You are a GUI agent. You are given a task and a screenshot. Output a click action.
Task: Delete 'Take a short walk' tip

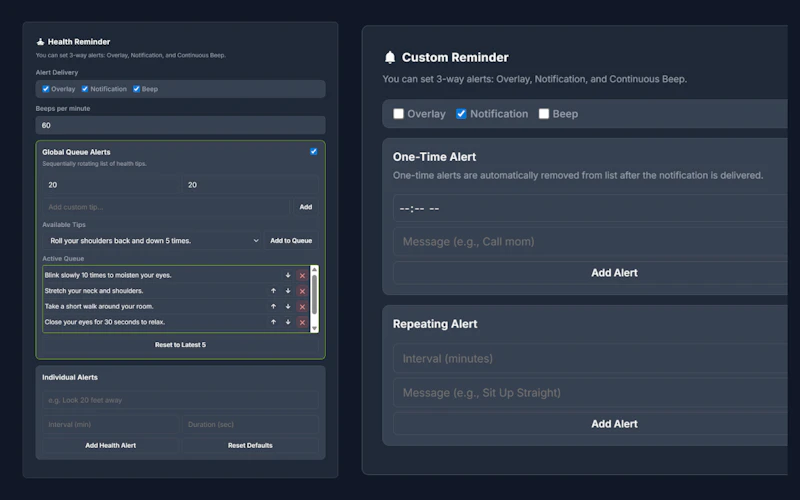302,307
